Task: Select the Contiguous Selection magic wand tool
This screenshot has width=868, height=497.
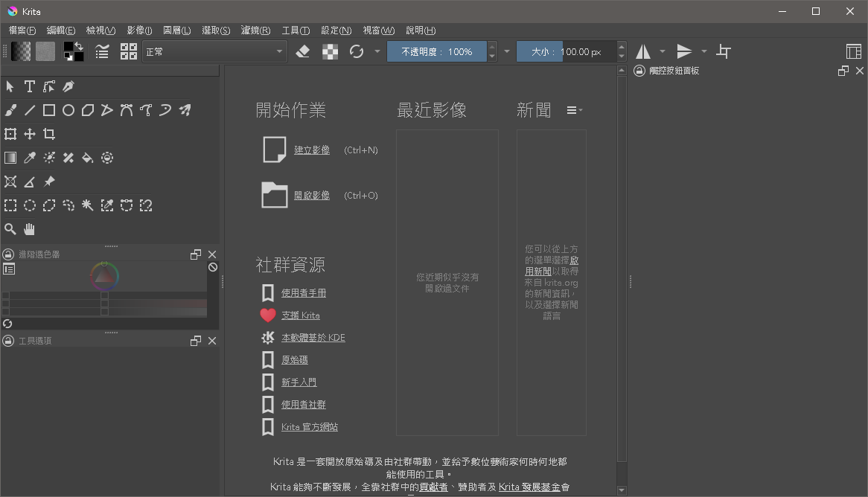Action: [x=88, y=205]
